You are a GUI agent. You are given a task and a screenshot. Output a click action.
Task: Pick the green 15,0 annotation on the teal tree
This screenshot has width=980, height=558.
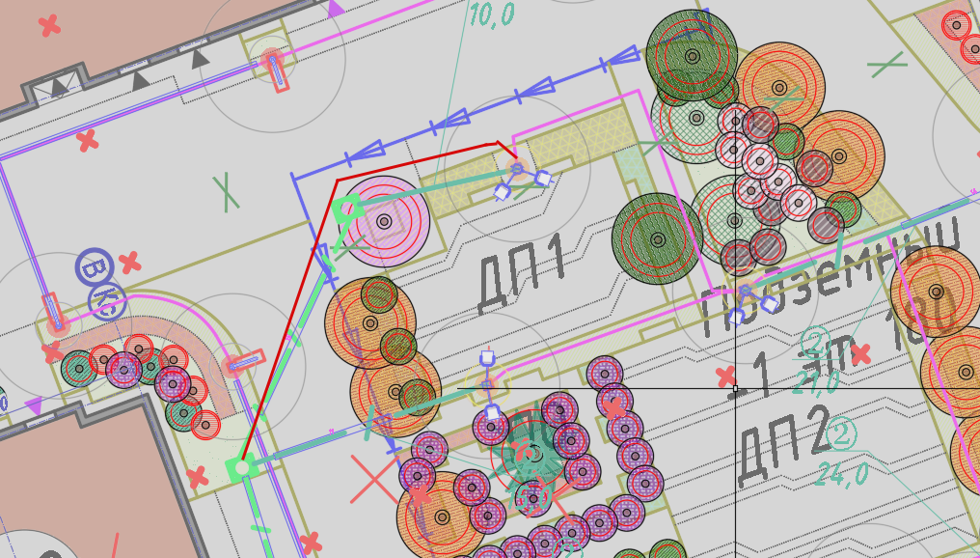pos(530,497)
